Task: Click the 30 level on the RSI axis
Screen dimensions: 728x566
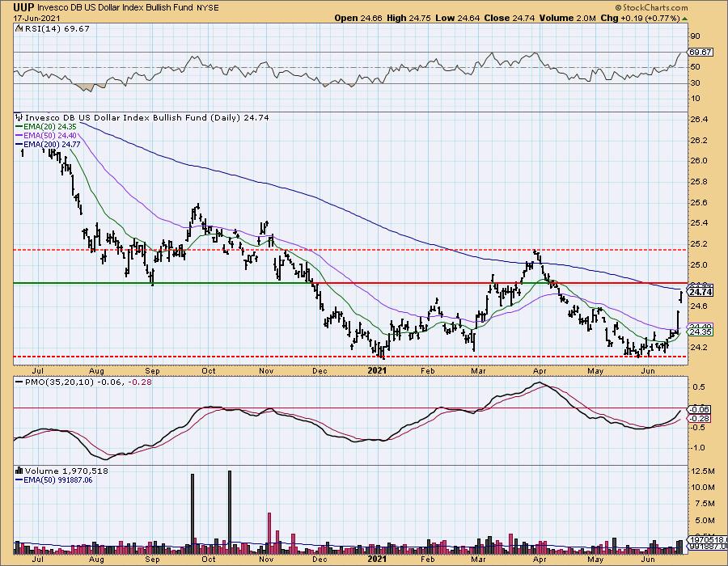Action: tap(696, 83)
